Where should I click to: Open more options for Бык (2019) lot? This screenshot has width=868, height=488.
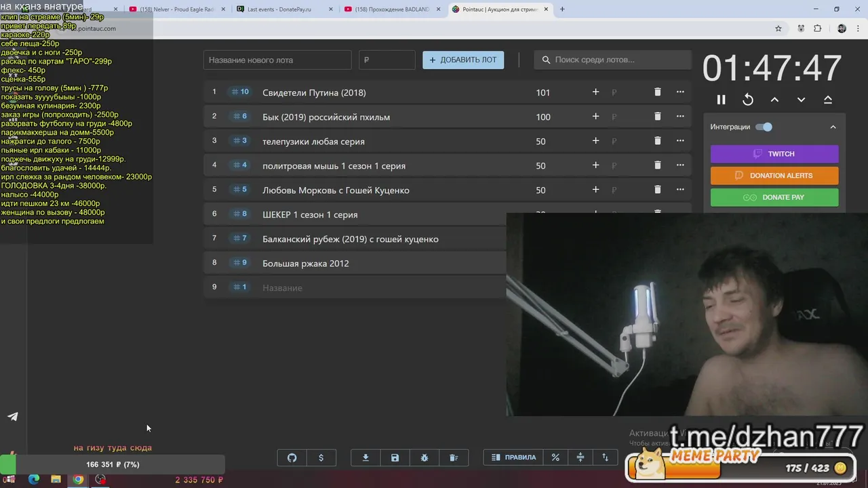point(680,116)
